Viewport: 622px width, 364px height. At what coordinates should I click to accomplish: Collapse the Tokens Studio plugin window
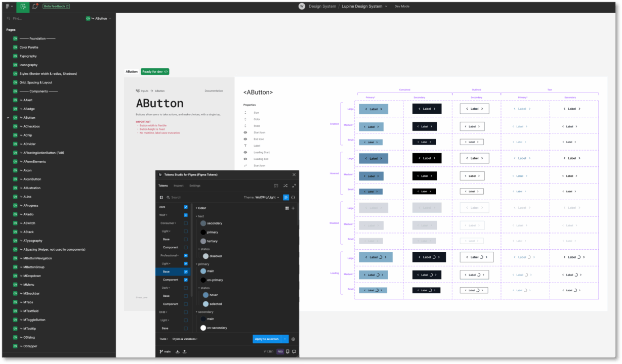(x=294, y=186)
